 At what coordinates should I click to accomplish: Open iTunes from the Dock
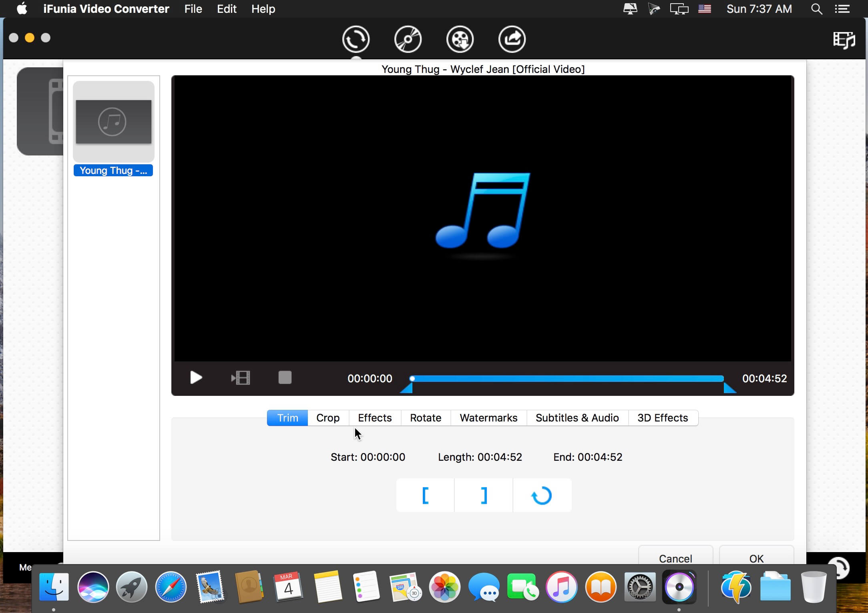point(561,587)
